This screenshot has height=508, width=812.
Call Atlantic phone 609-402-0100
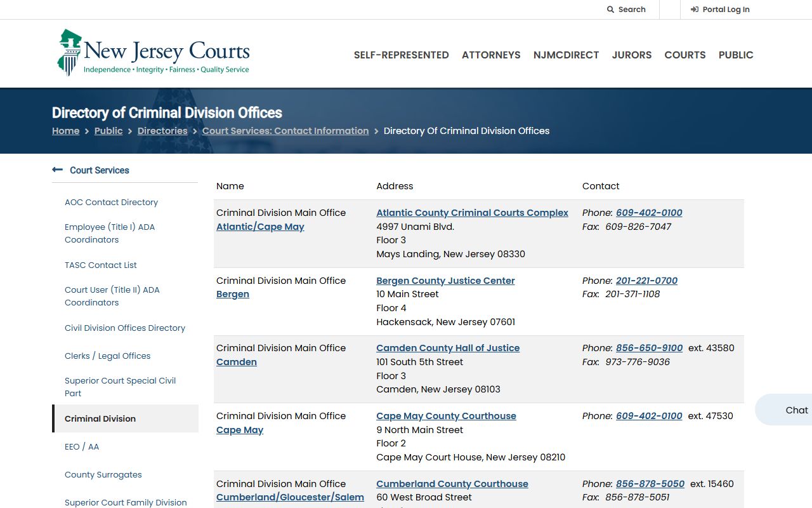(x=649, y=213)
